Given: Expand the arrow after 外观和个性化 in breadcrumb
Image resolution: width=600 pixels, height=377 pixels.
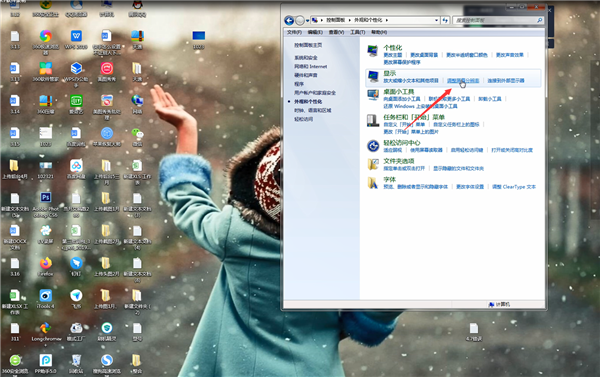Looking at the screenshot, I should [x=387, y=20].
